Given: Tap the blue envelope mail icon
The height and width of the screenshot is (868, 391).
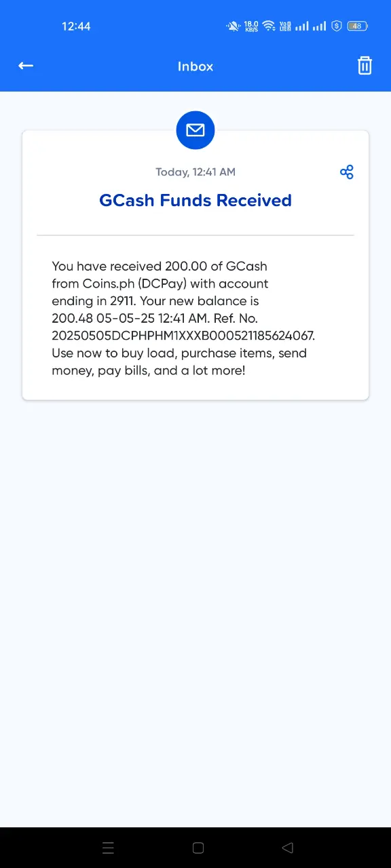Looking at the screenshot, I should [195, 130].
